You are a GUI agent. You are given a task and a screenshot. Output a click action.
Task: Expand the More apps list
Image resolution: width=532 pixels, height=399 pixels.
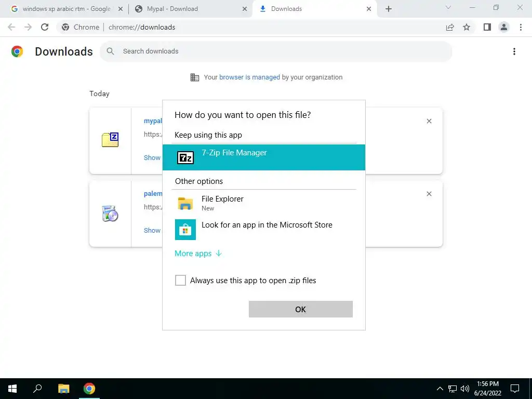pos(198,254)
